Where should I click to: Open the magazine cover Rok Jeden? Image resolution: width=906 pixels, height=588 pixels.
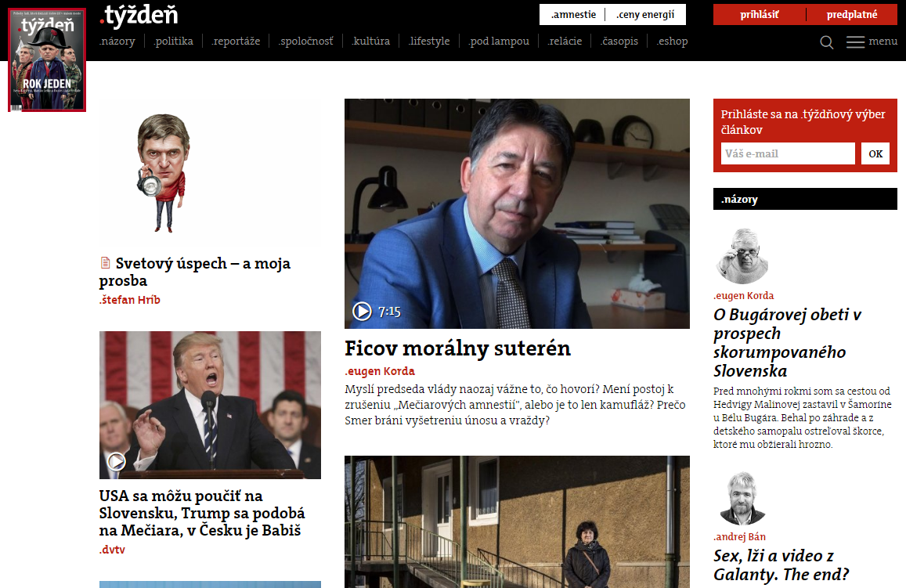[47, 60]
